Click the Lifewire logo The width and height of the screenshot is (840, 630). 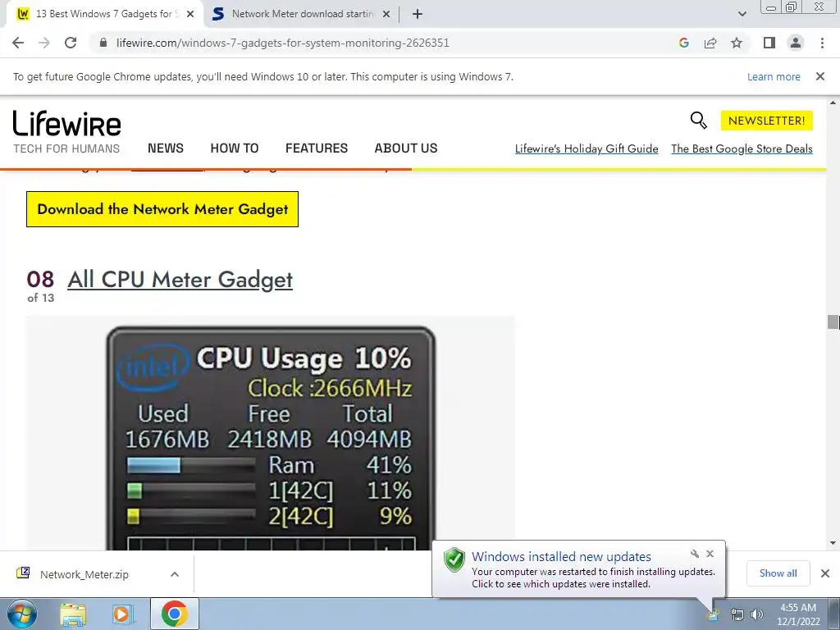(67, 124)
